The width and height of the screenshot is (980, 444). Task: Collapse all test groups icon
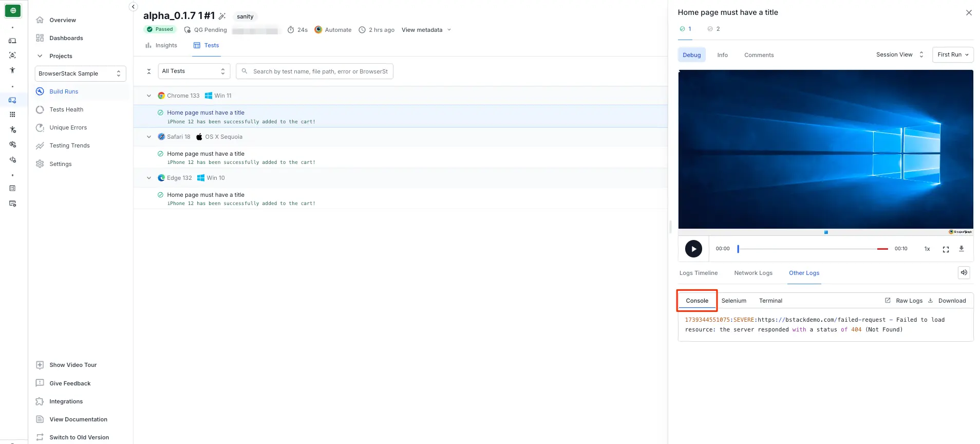click(149, 71)
